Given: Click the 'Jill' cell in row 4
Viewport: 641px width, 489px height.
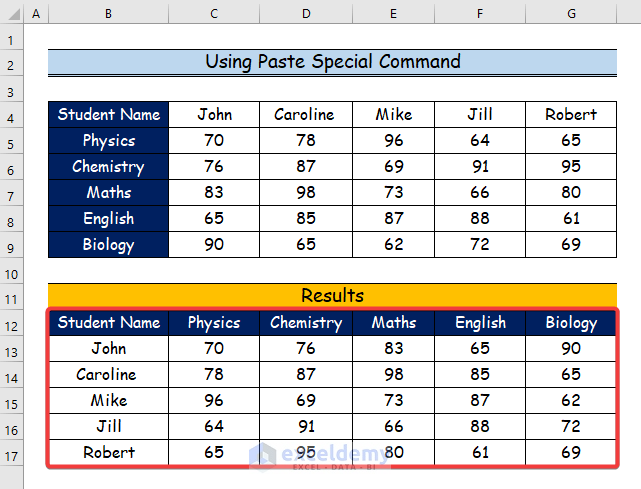Looking at the screenshot, I should [480, 114].
